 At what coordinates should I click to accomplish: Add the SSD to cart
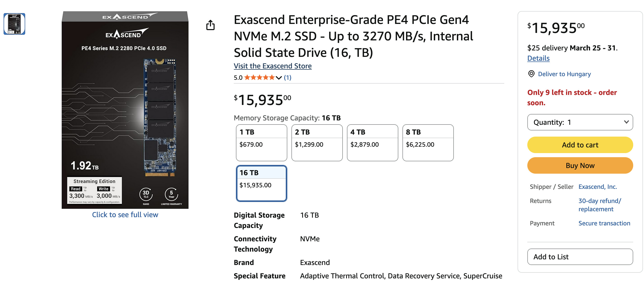580,145
